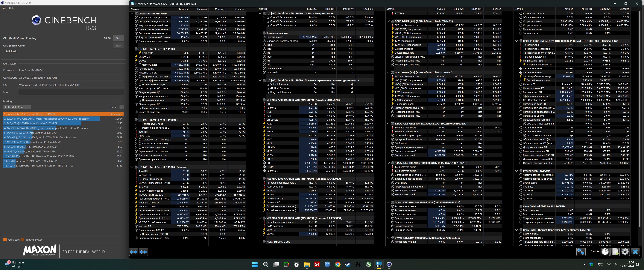Click the collapse columns arrows button

click(x=144, y=252)
